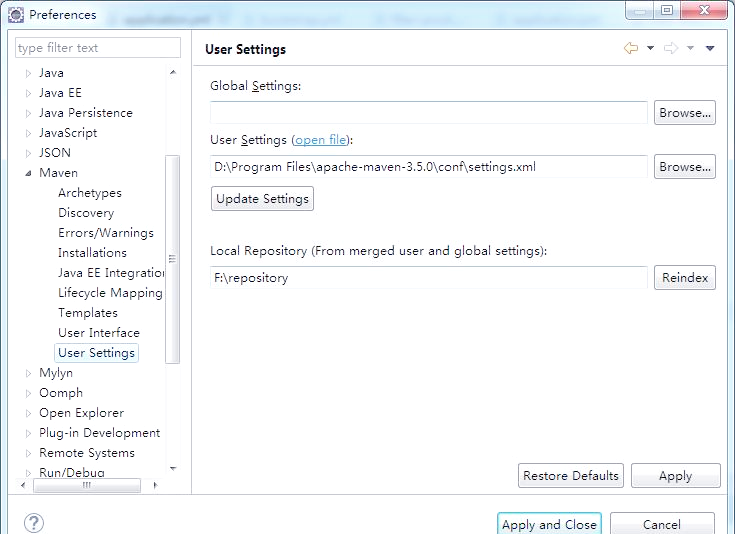Expand the Java tree node

[x=28, y=74]
